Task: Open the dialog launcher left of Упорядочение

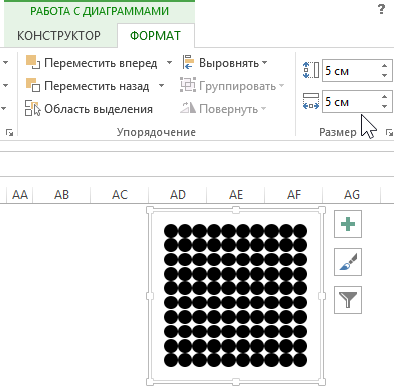Action: [x=9, y=133]
